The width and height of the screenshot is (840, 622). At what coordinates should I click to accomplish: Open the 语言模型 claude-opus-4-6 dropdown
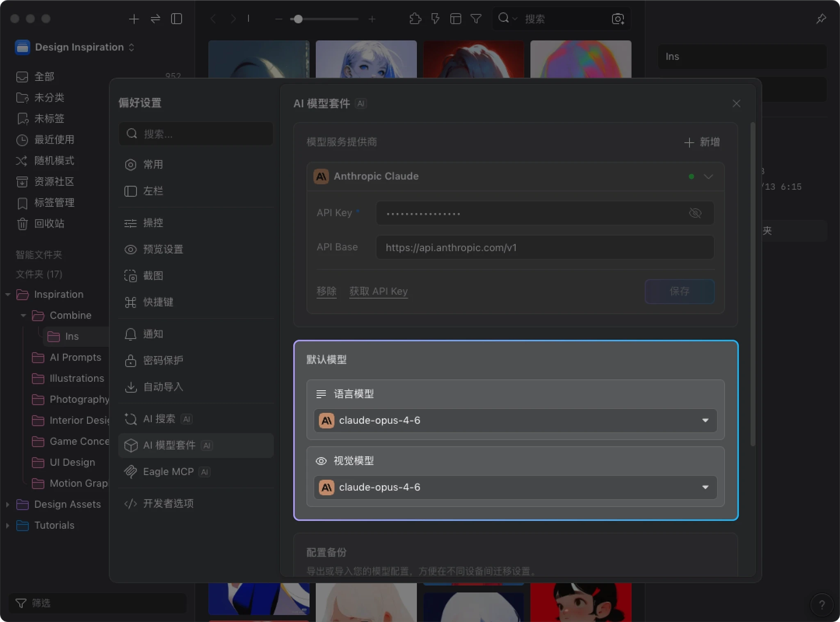515,420
